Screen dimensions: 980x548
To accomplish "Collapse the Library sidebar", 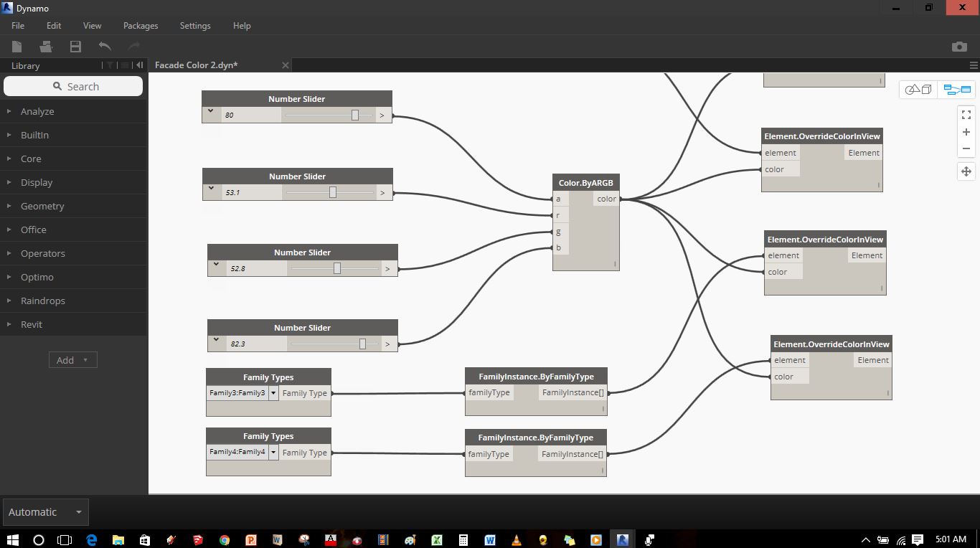I will click(x=140, y=65).
